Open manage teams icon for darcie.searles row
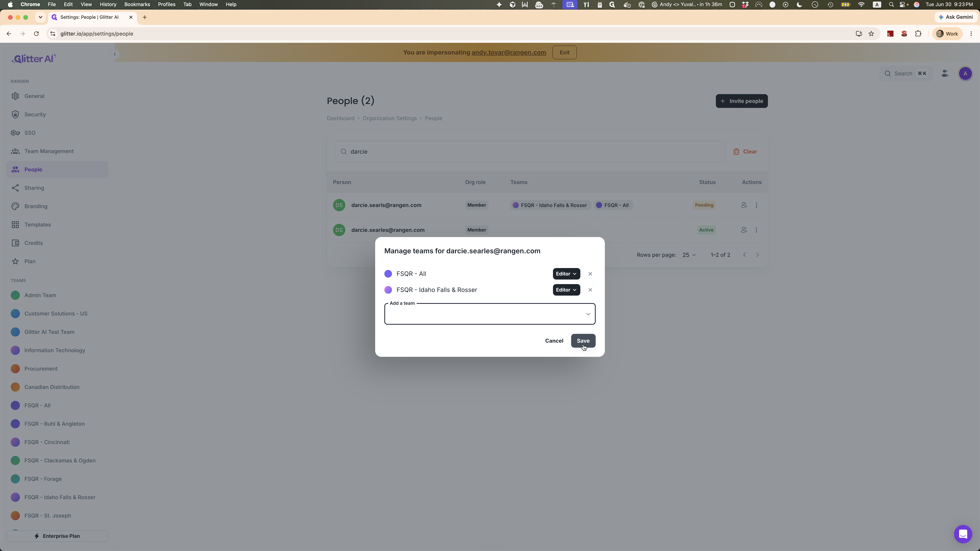This screenshot has height=551, width=980. tap(744, 230)
